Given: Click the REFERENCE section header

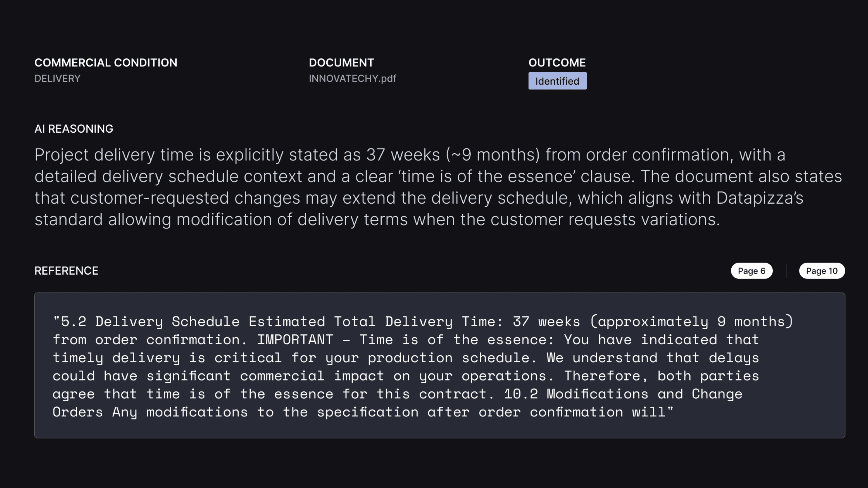Looking at the screenshot, I should 66,270.
